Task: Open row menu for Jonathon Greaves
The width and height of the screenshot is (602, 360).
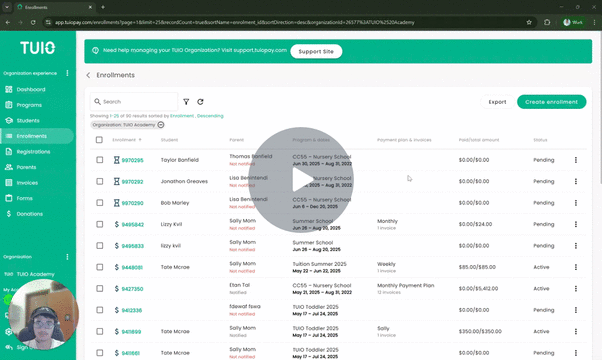Action: [576, 182]
